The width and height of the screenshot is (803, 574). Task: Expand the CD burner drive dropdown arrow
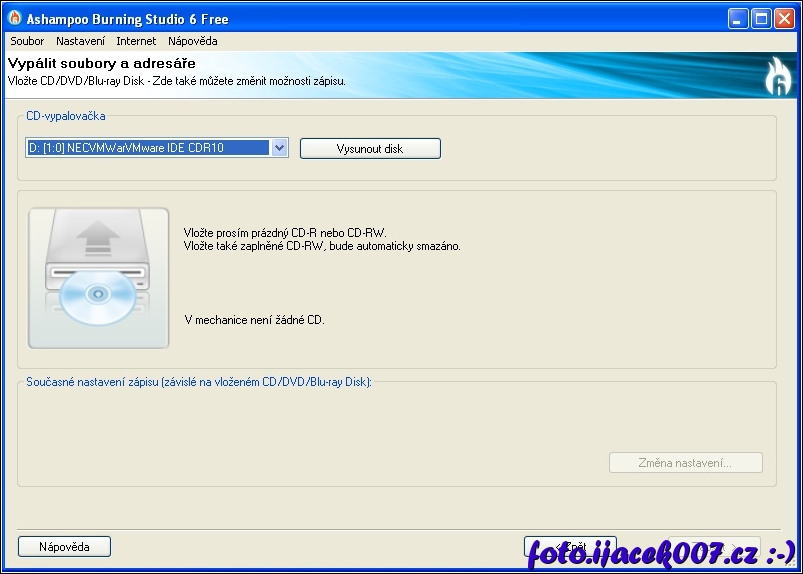coord(280,148)
